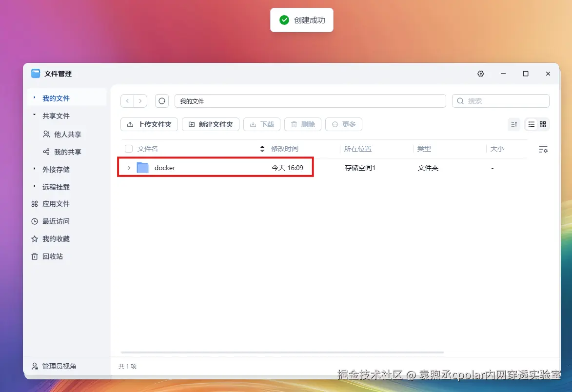The height and width of the screenshot is (392, 572).
Task: Sort by the 修改时间 column header
Action: 285,149
